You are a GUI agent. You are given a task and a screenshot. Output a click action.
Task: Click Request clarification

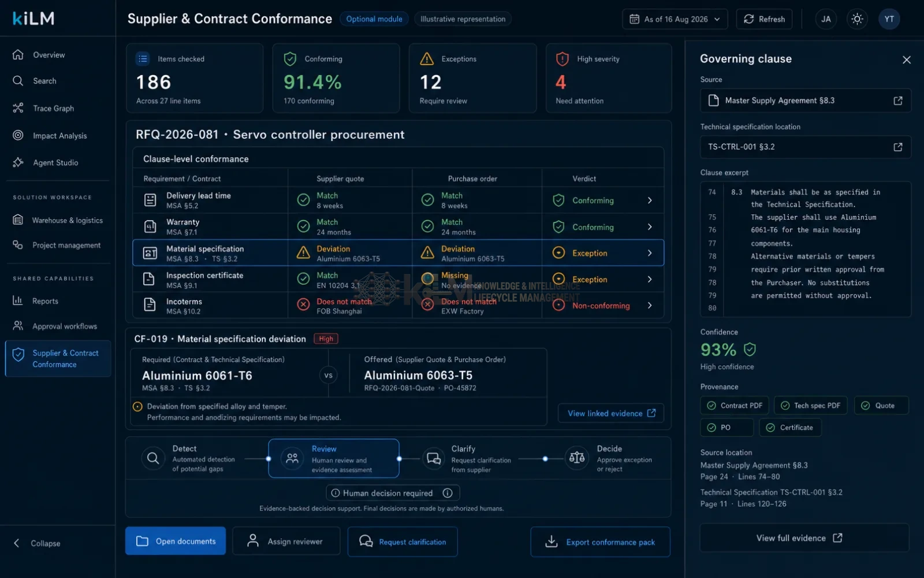coord(403,542)
